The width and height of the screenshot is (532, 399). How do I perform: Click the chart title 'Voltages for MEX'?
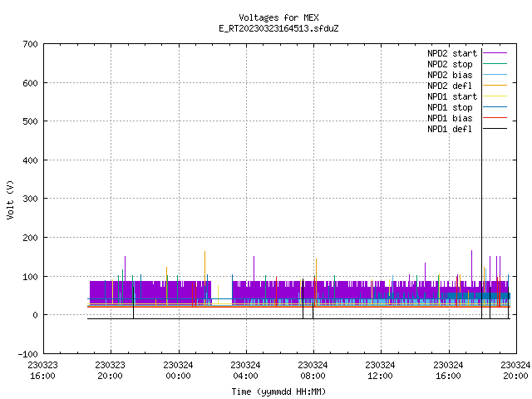pos(278,17)
